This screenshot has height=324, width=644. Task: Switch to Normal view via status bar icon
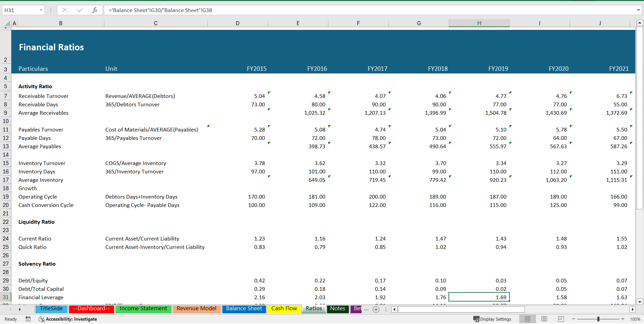click(528, 319)
